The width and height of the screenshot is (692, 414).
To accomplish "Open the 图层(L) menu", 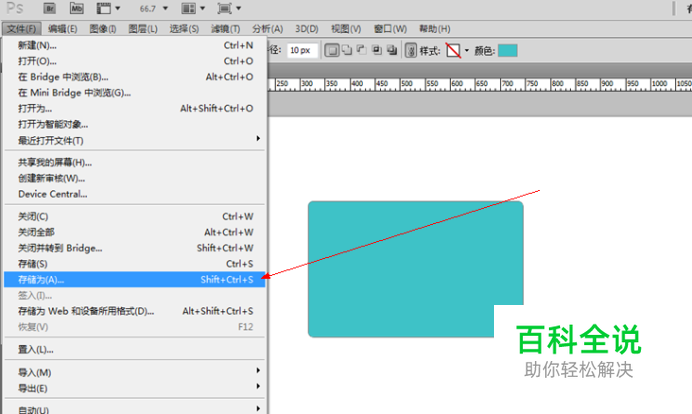I will coord(143,29).
